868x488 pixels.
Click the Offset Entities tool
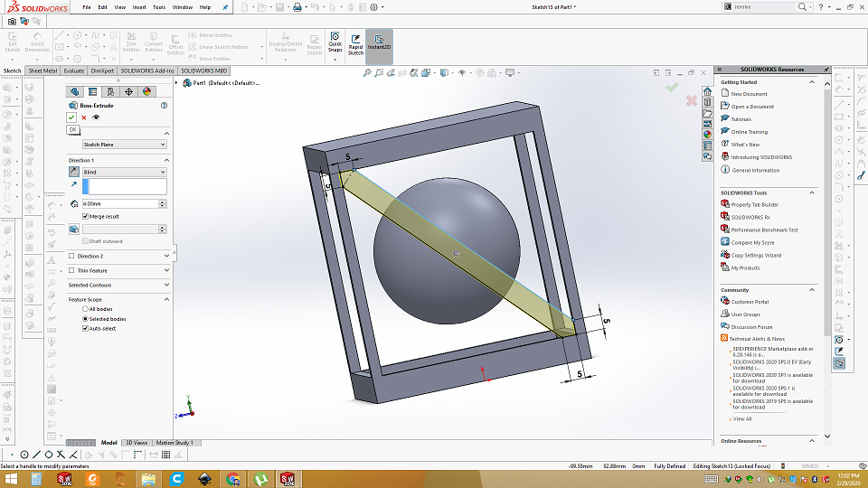tap(175, 45)
